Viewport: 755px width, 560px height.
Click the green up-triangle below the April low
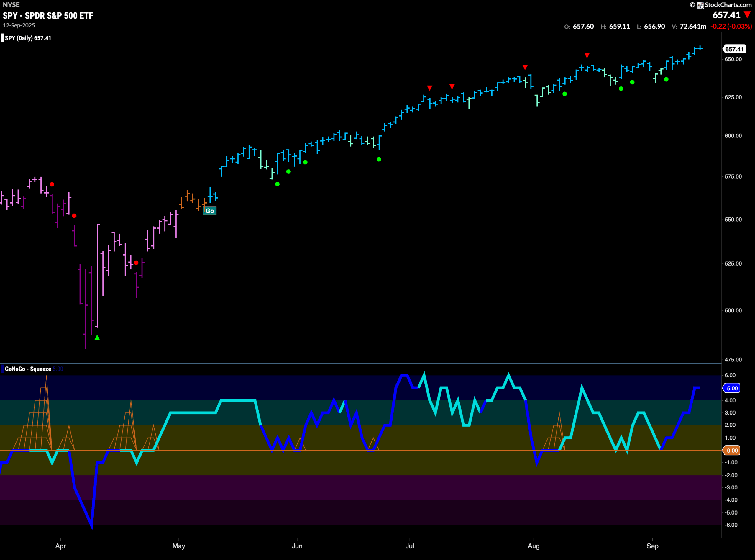(97, 338)
